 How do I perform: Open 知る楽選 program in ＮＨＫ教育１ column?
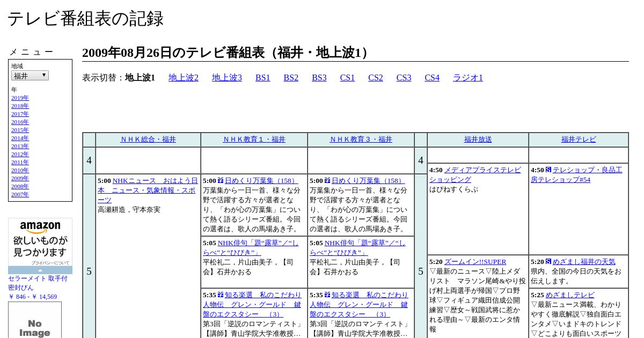tap(252, 304)
